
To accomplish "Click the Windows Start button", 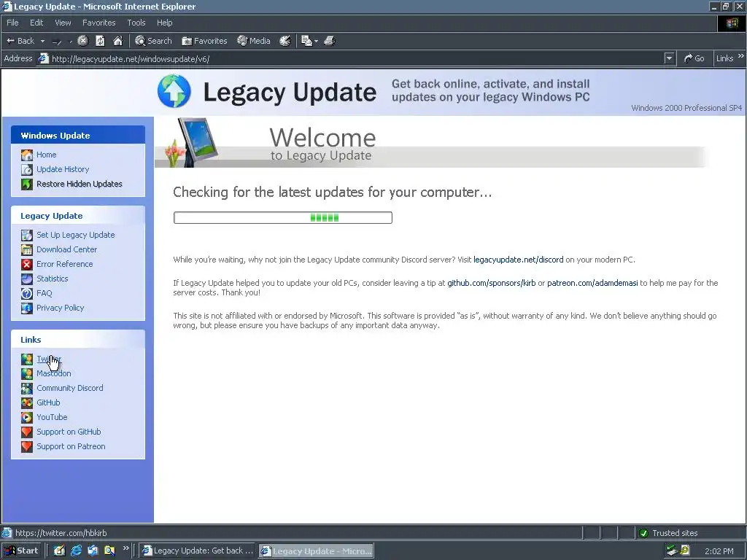I will click(22, 551).
